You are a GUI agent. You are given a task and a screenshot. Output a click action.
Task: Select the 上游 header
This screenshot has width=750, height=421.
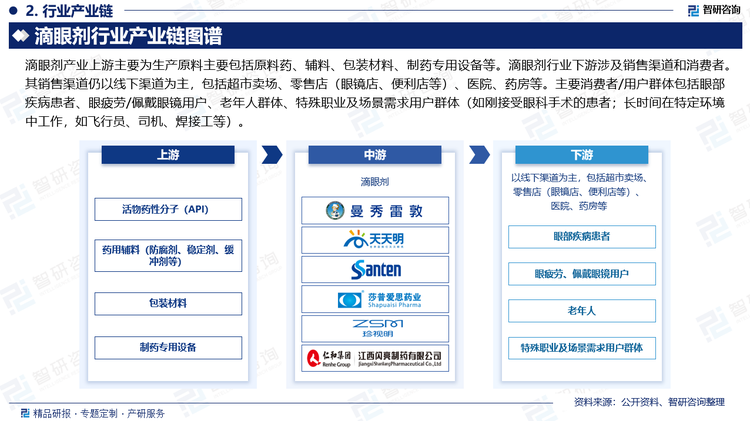coord(168,155)
